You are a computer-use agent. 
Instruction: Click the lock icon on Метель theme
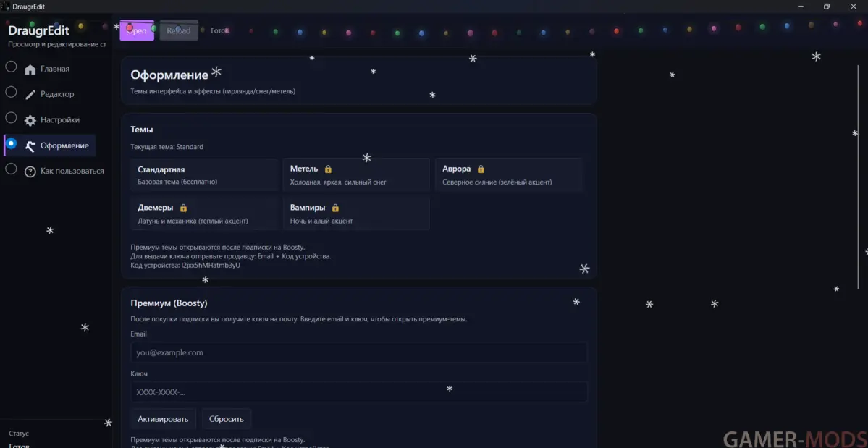[x=328, y=169]
